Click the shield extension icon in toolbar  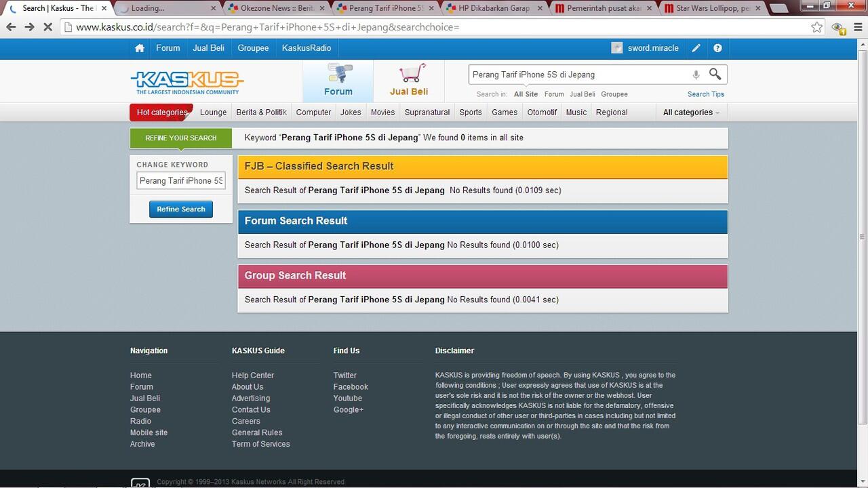838,28
